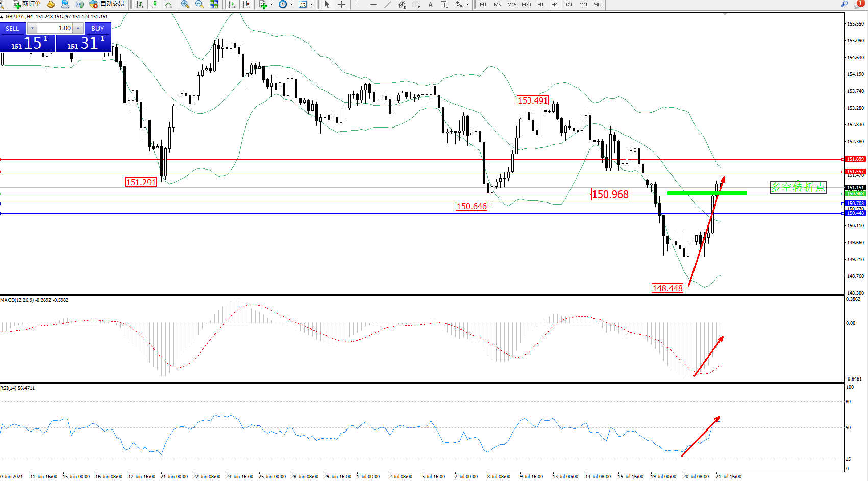Toggle chart auto scroll
Screen dimensions: 868x481
pyautogui.click(x=232, y=4)
